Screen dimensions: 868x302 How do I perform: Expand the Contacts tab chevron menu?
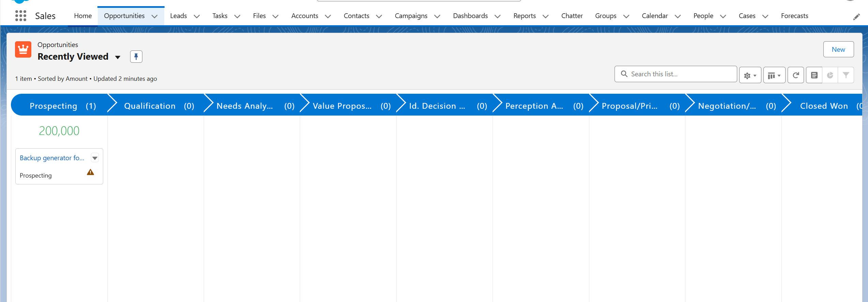coord(379,16)
